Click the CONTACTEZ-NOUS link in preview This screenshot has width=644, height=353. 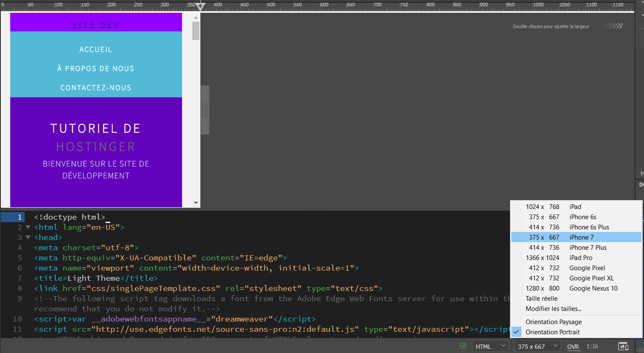[x=96, y=88]
